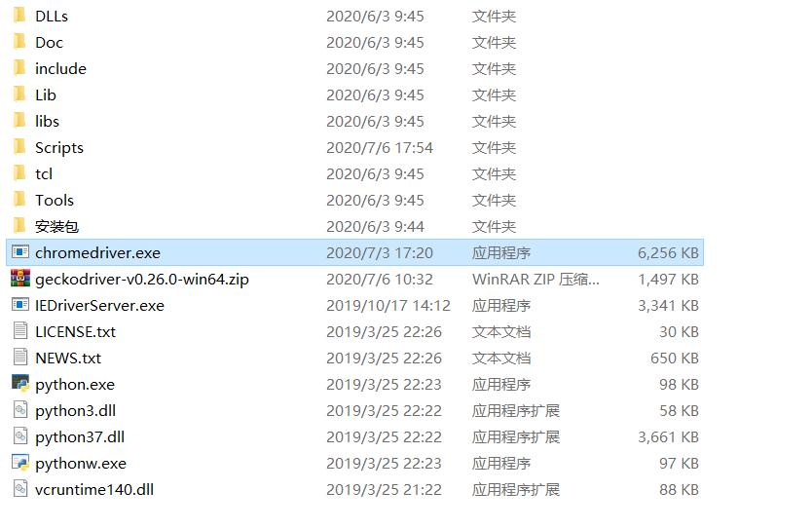The width and height of the screenshot is (812, 529).
Task: Click the tcl folder name
Action: pos(44,174)
